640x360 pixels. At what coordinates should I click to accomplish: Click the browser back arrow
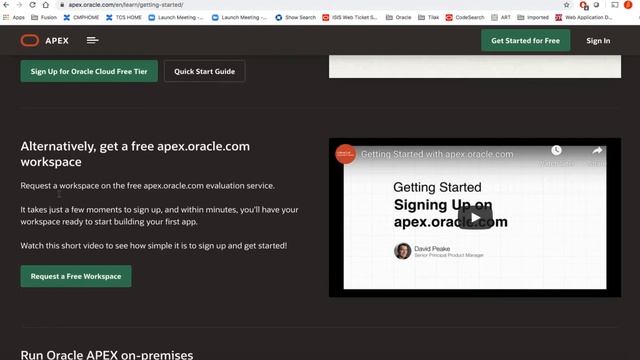6,5
